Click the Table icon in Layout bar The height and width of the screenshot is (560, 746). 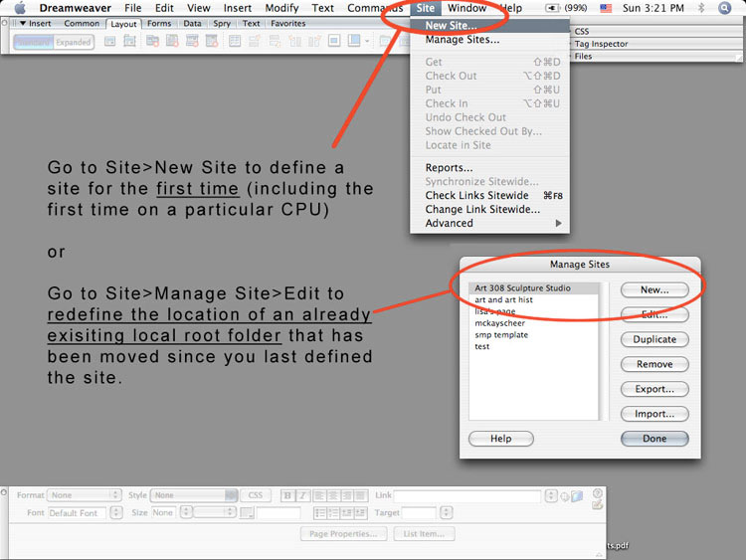235,42
